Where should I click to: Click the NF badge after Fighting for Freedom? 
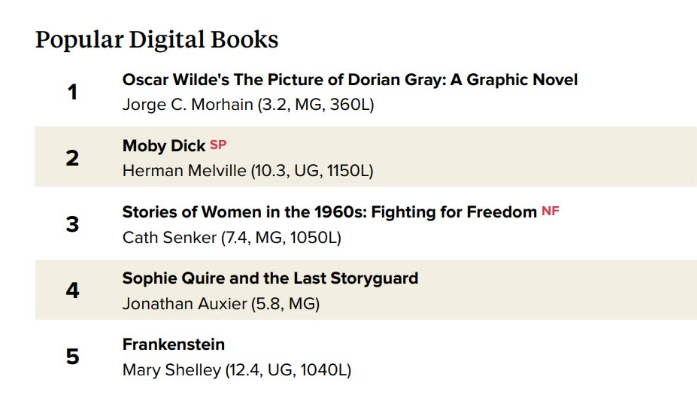coord(550,211)
